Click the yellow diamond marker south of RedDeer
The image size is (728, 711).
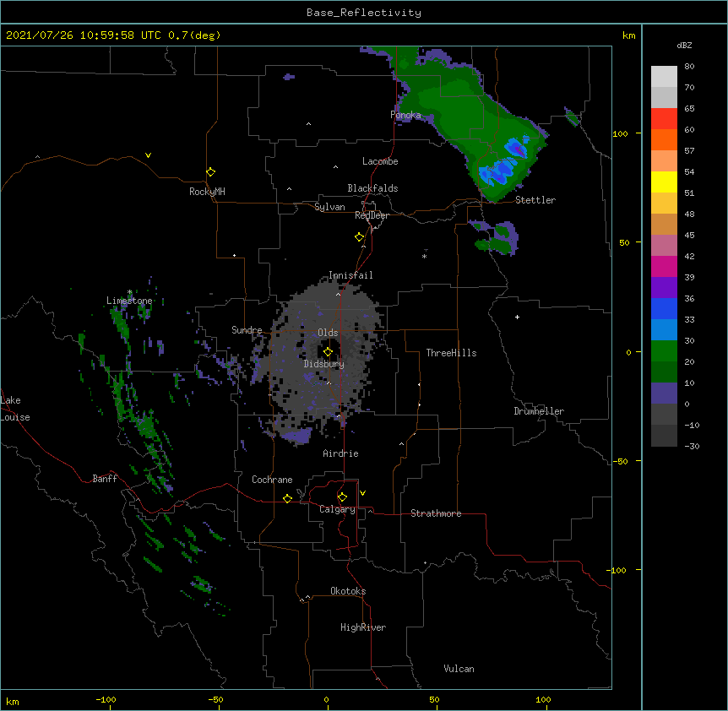click(359, 237)
